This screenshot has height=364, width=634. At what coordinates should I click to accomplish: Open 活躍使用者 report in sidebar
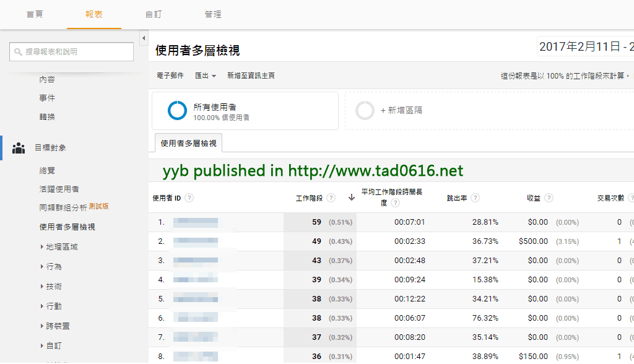[59, 189]
